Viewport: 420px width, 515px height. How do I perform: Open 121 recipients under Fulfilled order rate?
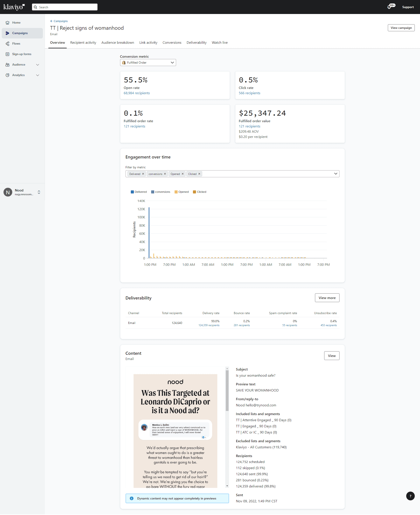[135, 126]
